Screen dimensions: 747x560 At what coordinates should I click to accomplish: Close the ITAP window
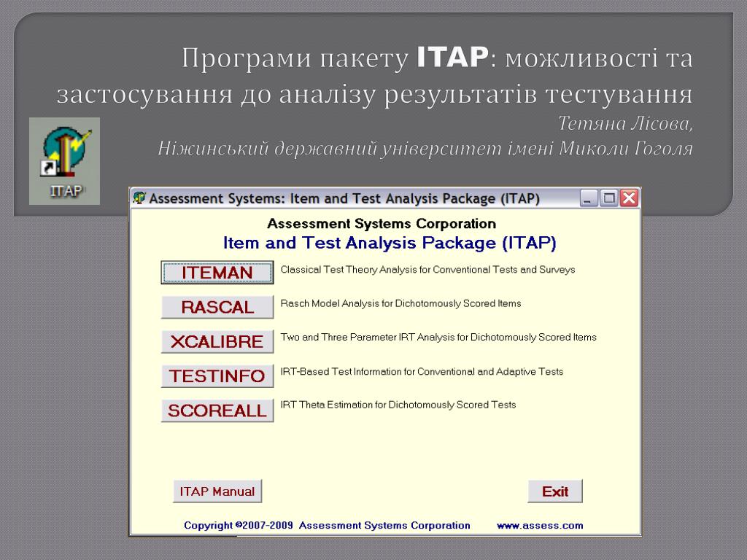(x=629, y=198)
